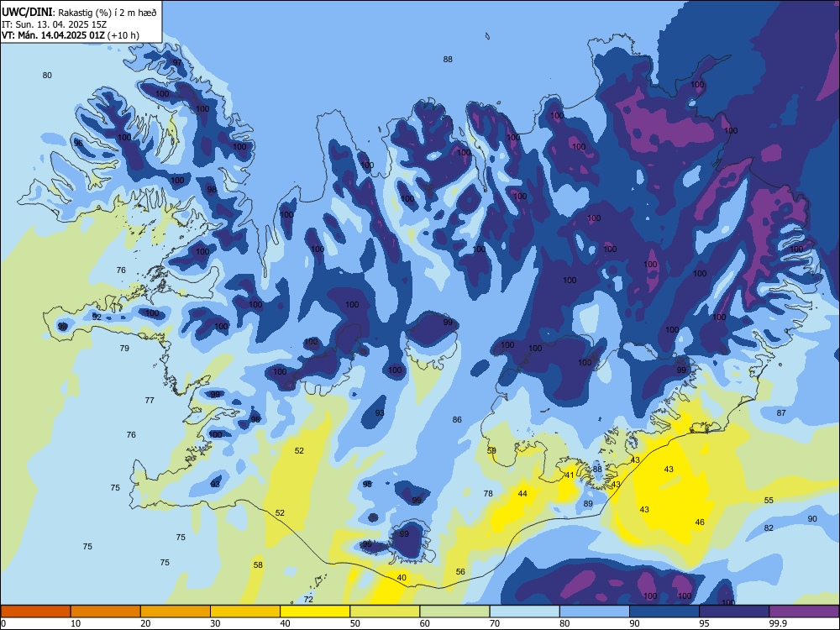840x630 pixels.
Task: Select the '10' legend tick label
Action: click(76, 623)
